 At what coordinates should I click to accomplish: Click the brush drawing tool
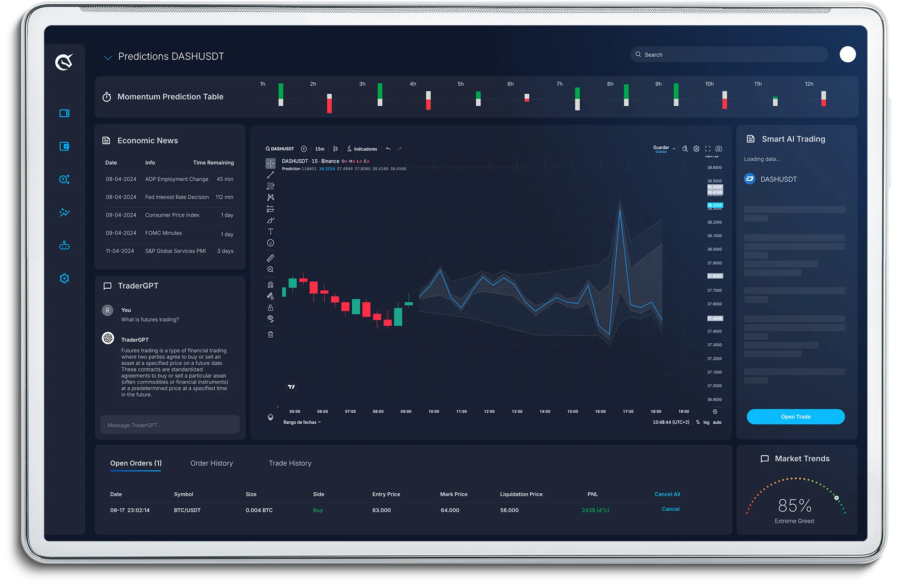[x=270, y=220]
